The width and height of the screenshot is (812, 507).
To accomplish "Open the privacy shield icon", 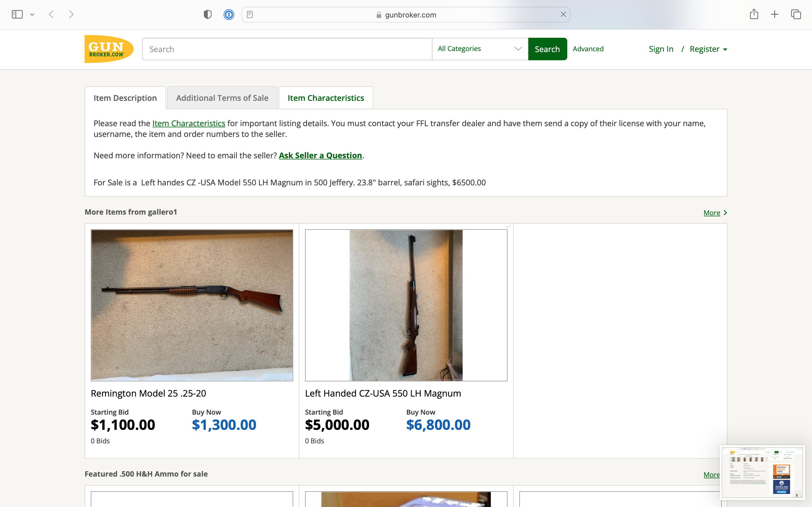I will pyautogui.click(x=208, y=14).
